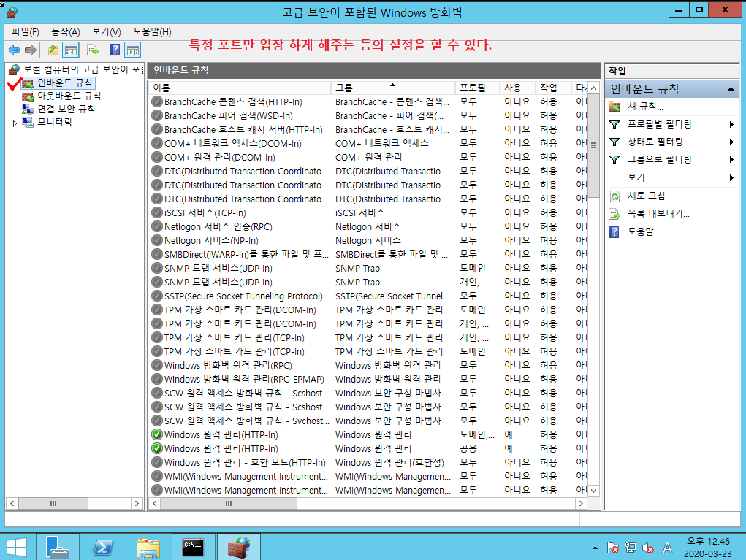The image size is (746, 560).
Task: Click the rules list scroll down arrow
Action: pos(594,491)
